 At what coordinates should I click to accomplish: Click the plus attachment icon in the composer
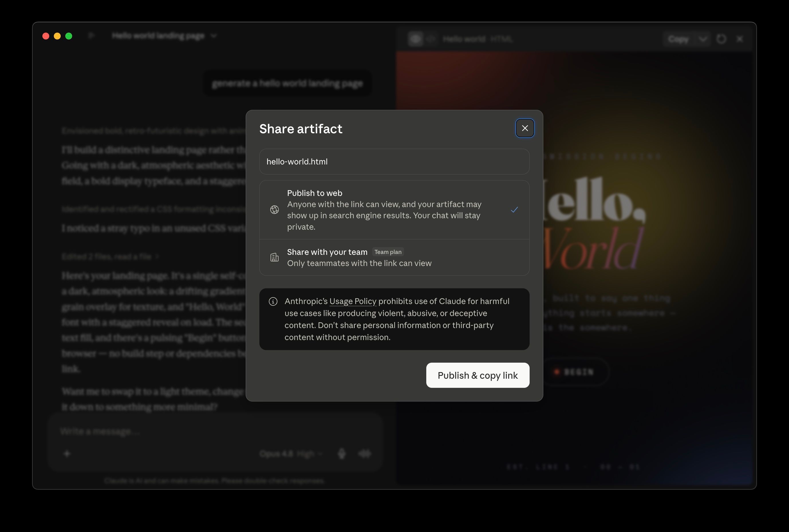[67, 454]
